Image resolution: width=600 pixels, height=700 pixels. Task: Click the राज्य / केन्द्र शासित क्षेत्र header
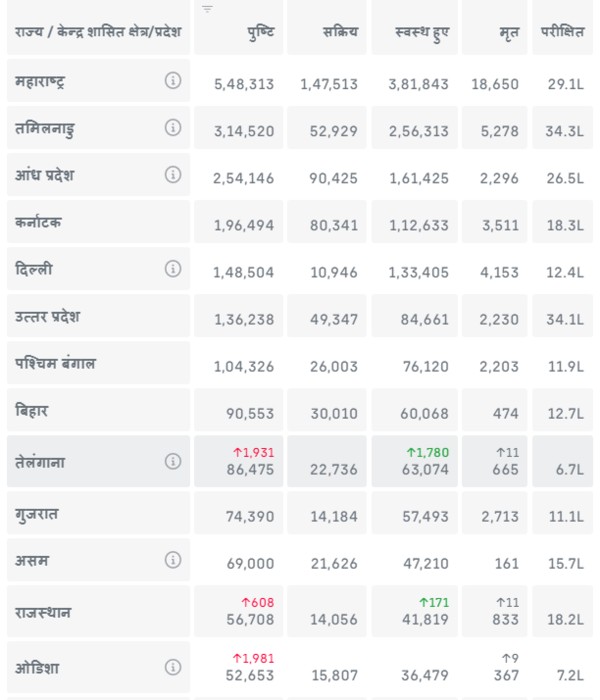coord(98,32)
